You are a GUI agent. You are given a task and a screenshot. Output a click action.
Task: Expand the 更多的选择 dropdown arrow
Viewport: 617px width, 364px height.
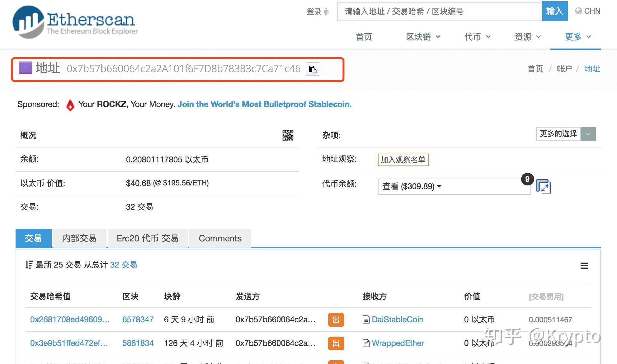coord(588,134)
